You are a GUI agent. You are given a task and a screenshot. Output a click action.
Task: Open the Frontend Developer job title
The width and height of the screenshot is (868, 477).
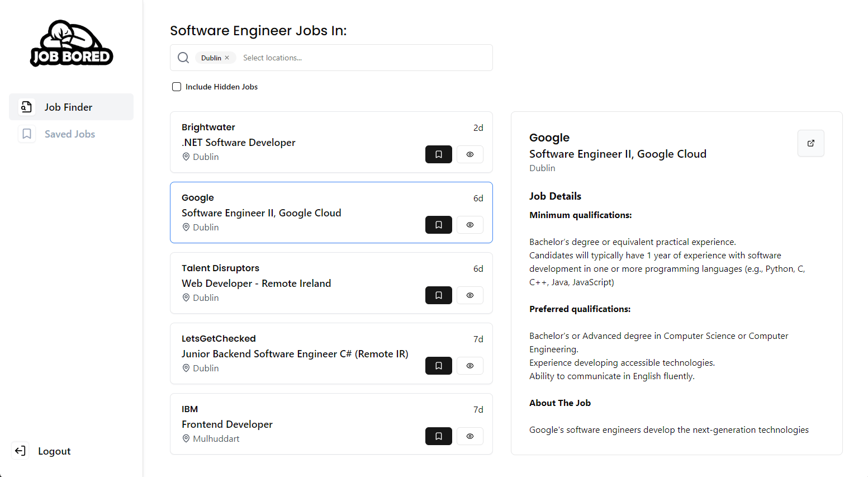pos(227,424)
